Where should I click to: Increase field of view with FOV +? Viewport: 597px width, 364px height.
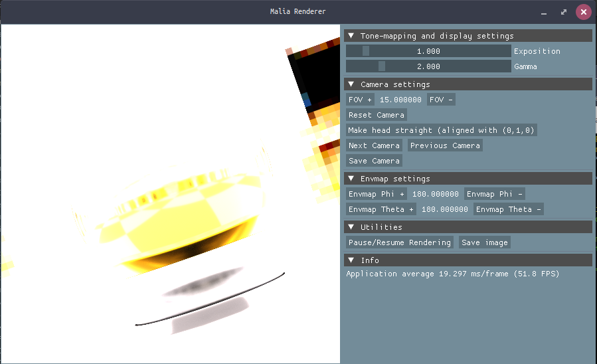click(360, 100)
